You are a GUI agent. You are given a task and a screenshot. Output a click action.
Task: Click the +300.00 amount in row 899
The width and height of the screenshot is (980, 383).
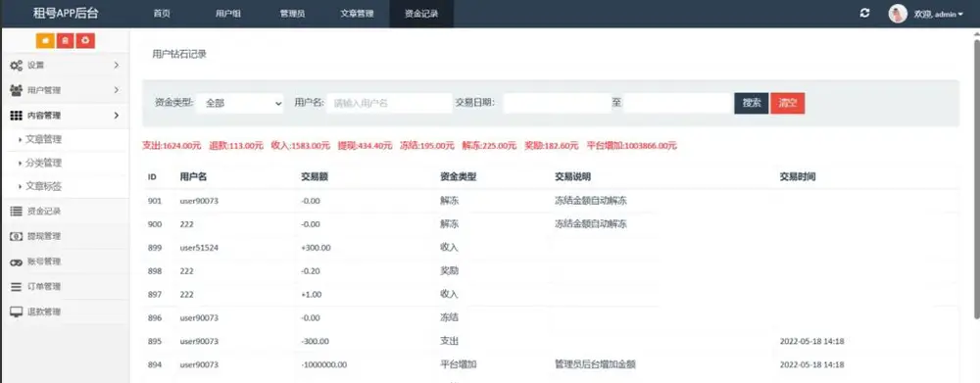click(x=317, y=248)
